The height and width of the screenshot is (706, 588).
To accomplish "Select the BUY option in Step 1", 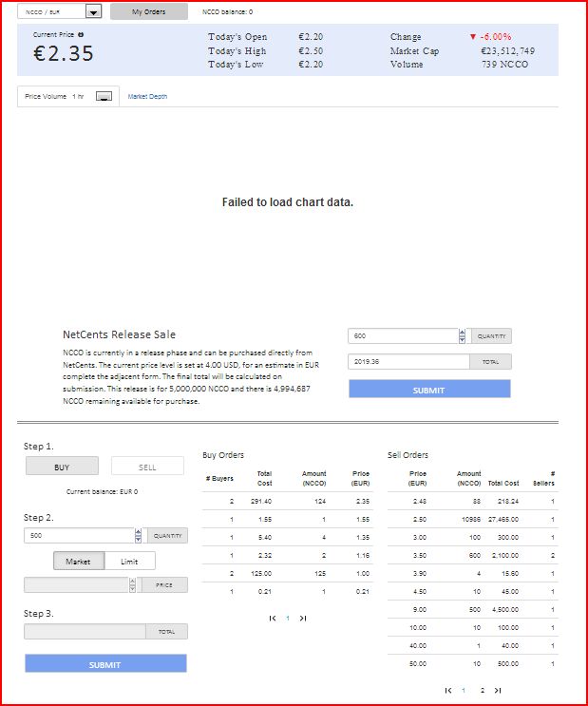I will click(x=62, y=467).
